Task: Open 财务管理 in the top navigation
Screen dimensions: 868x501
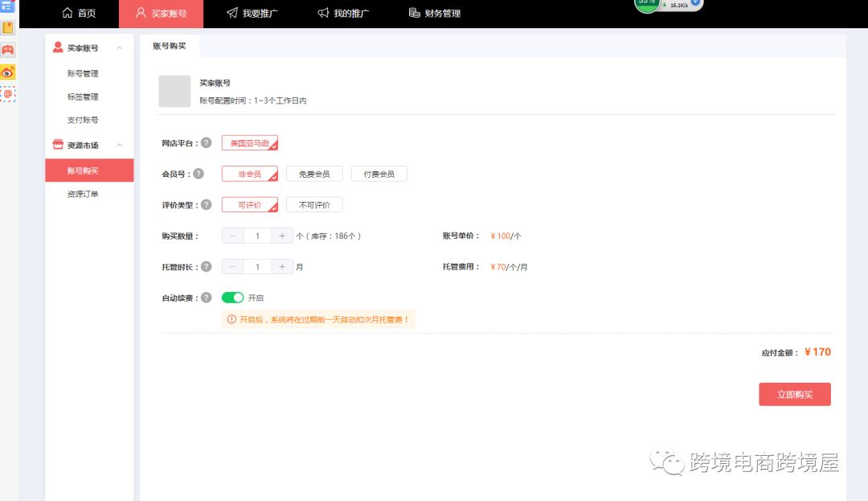Action: pos(435,14)
